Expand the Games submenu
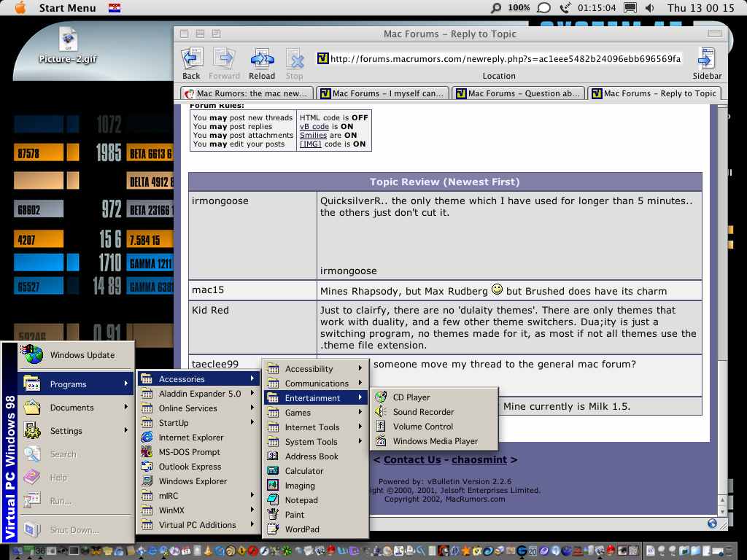 coord(315,413)
